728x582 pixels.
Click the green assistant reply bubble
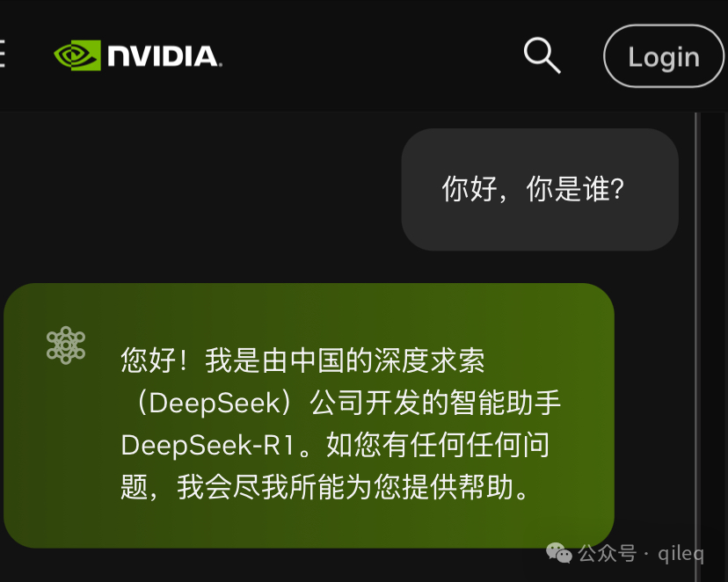(309, 415)
